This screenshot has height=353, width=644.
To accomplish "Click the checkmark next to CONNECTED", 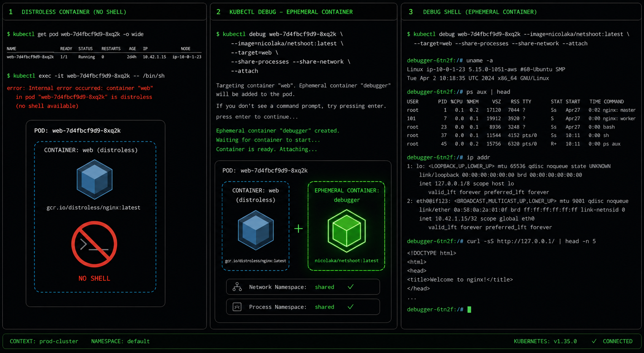I will point(594,341).
